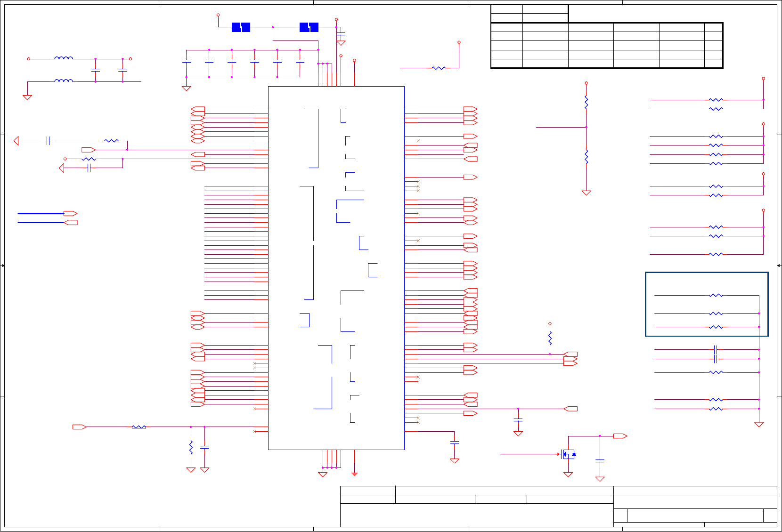Image resolution: width=782 pixels, height=532 pixels.
Task: Select the top resistor inside the dark blue box
Action: [716, 295]
